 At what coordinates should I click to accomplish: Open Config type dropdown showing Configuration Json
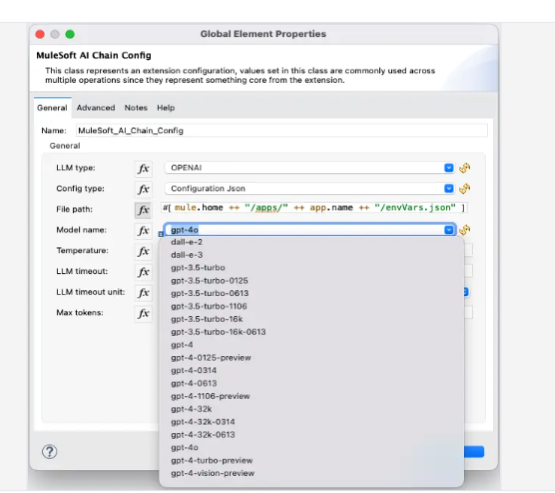(x=310, y=188)
